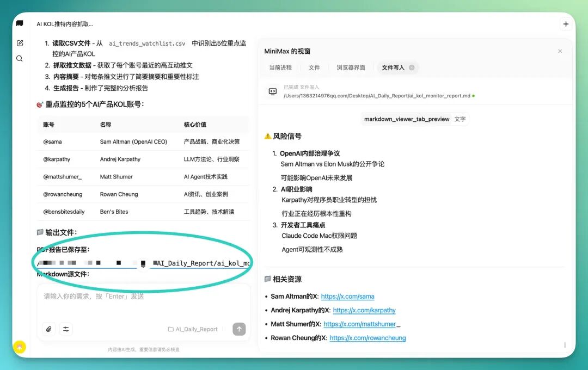Image resolution: width=588 pixels, height=370 pixels.
Task: Open the 浏览器界面 tab
Action: 351,67
